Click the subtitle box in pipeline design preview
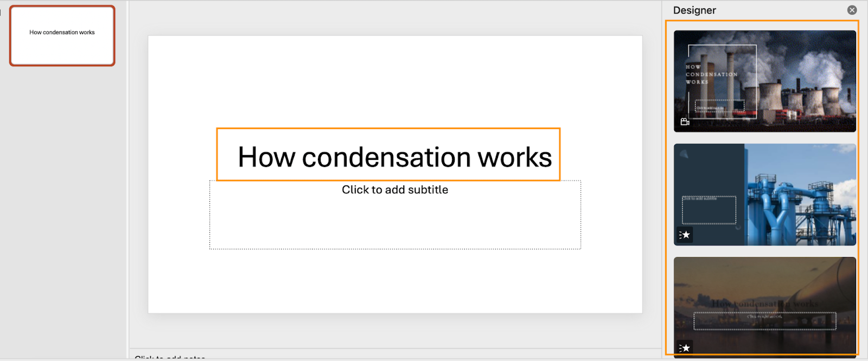This screenshot has height=361, width=868. (764, 321)
